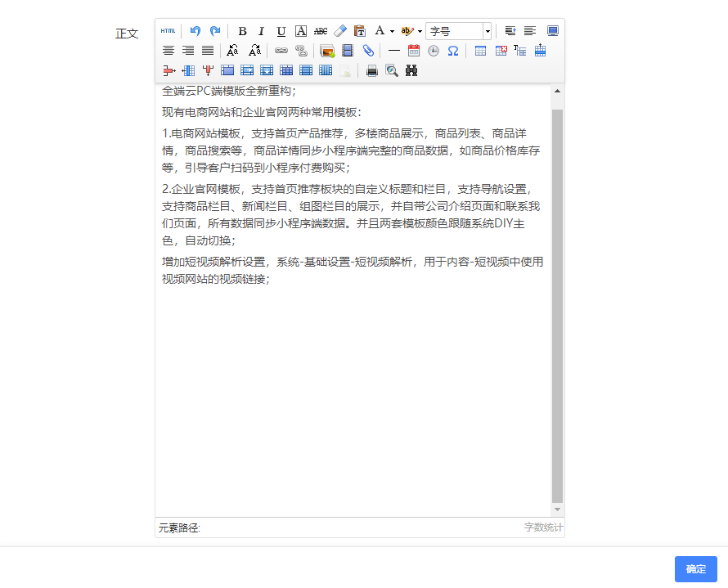The height and width of the screenshot is (588, 728).
Task: Click the paperclip attachment icon
Action: coord(368,51)
